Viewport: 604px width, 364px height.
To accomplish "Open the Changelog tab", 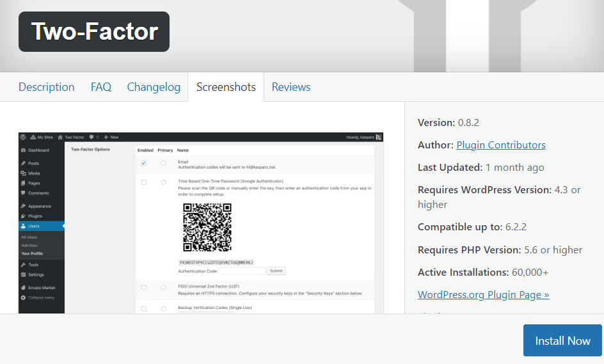I will click(x=154, y=87).
